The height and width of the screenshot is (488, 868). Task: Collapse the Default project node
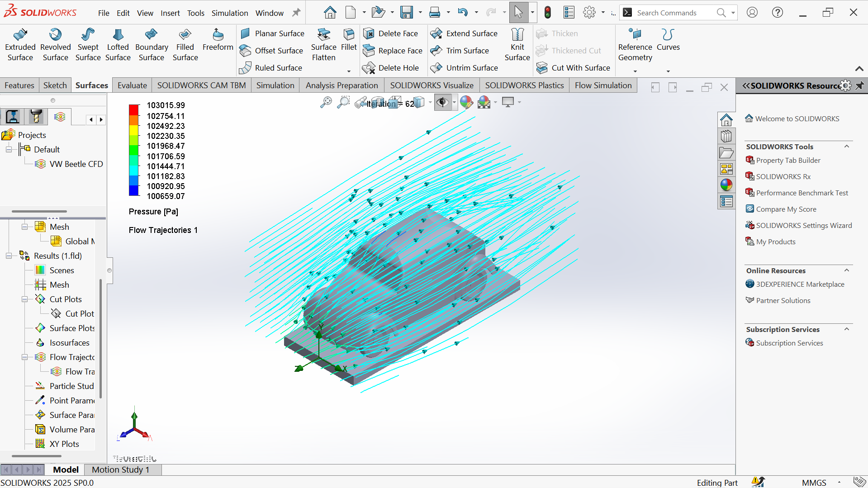click(9, 150)
